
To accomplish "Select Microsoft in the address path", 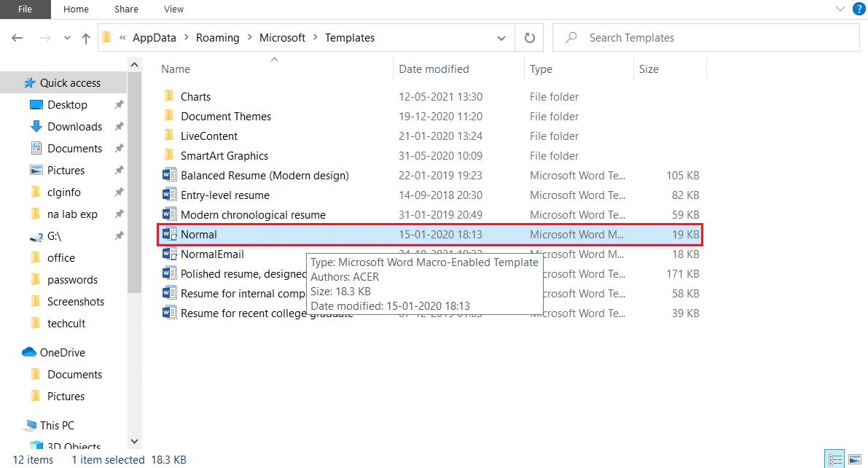I will click(282, 38).
